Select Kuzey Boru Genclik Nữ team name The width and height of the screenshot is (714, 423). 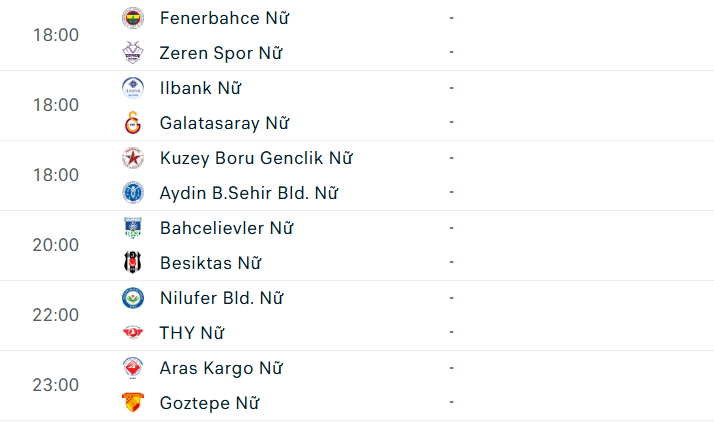coord(256,158)
